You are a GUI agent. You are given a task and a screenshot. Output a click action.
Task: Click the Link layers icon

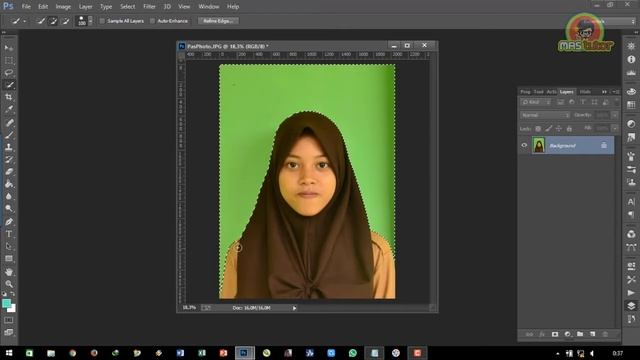pyautogui.click(x=529, y=334)
